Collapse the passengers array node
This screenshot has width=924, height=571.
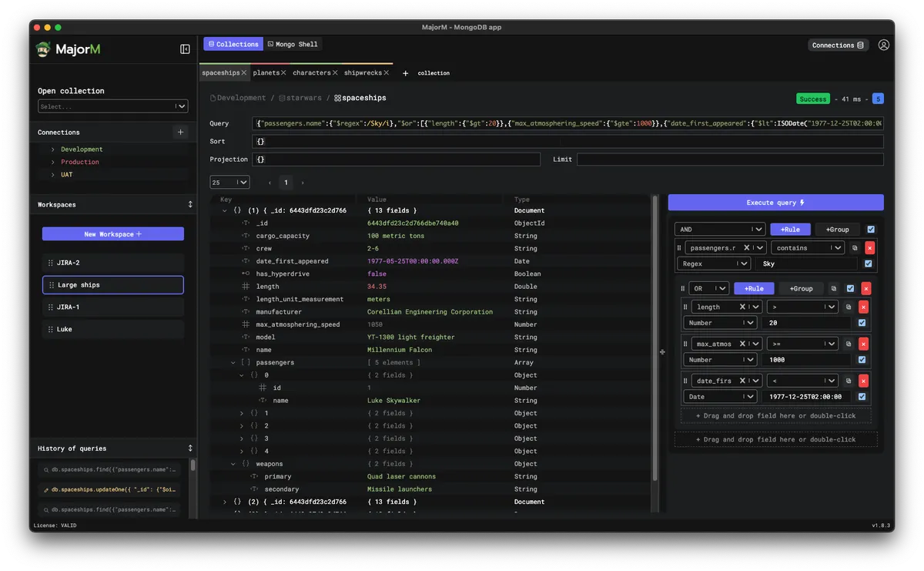[233, 362]
